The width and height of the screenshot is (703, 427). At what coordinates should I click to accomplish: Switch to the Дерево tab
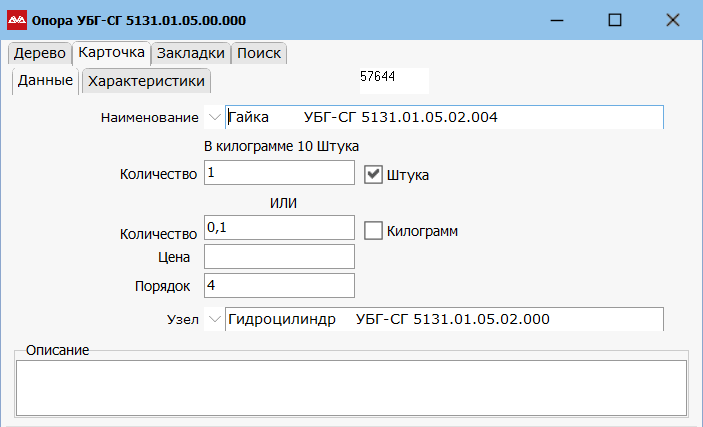(39, 53)
